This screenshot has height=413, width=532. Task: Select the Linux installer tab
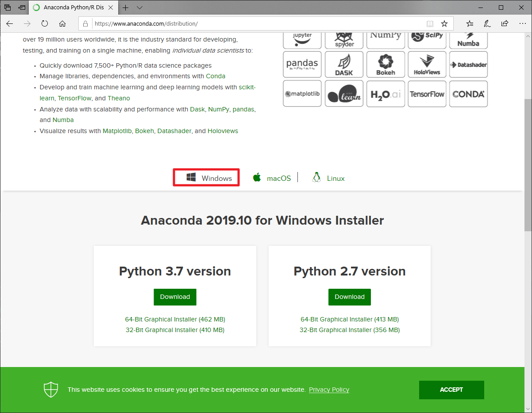pos(328,178)
